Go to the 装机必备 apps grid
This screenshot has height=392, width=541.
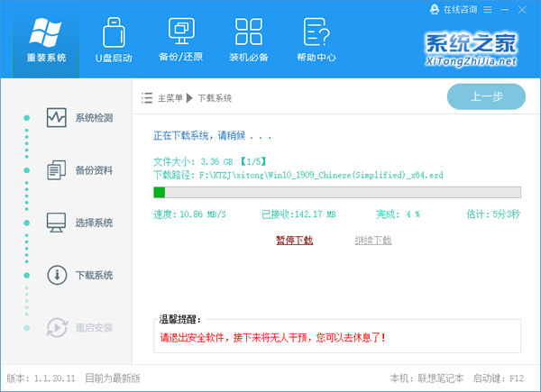pyautogui.click(x=248, y=40)
